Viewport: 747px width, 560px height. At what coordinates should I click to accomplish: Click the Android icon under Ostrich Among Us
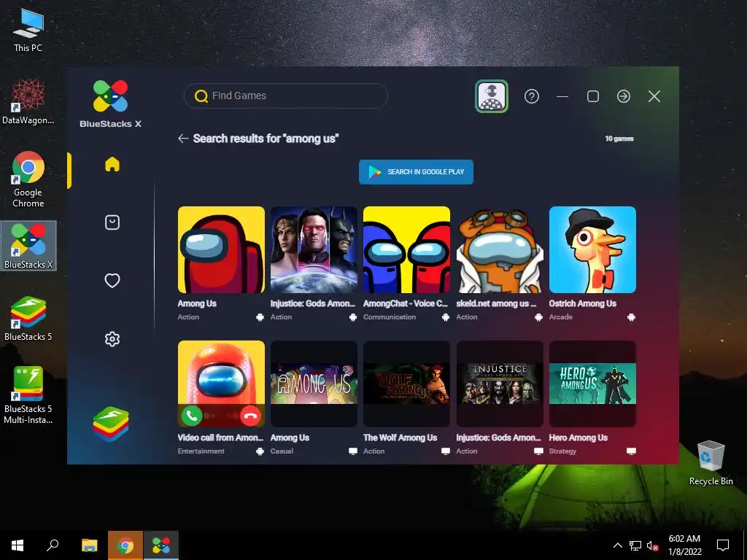pos(631,317)
